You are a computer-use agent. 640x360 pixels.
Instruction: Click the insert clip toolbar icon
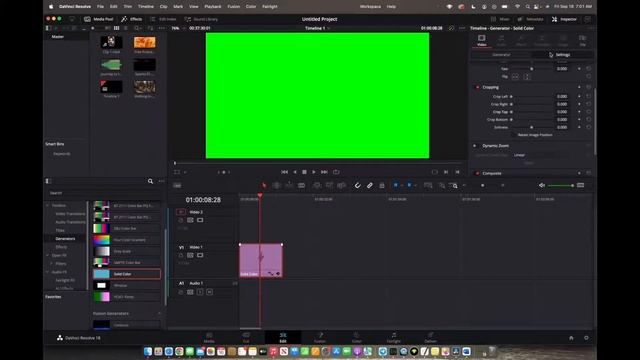(317, 185)
